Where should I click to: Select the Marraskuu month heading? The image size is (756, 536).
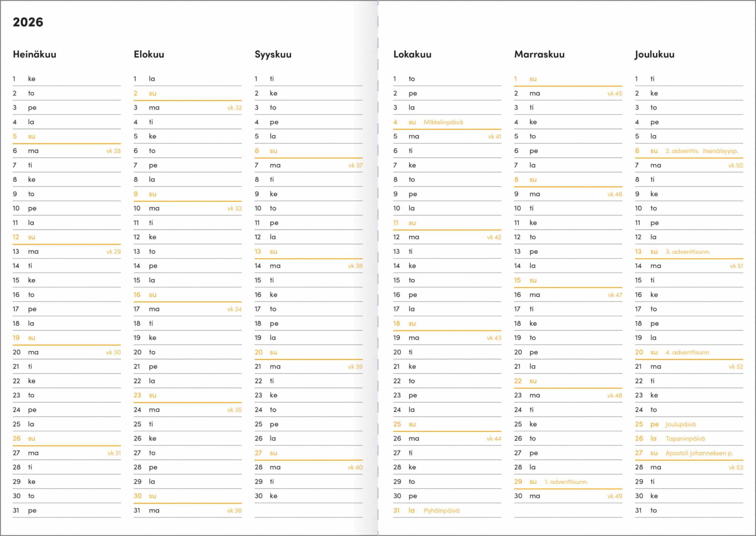point(539,54)
